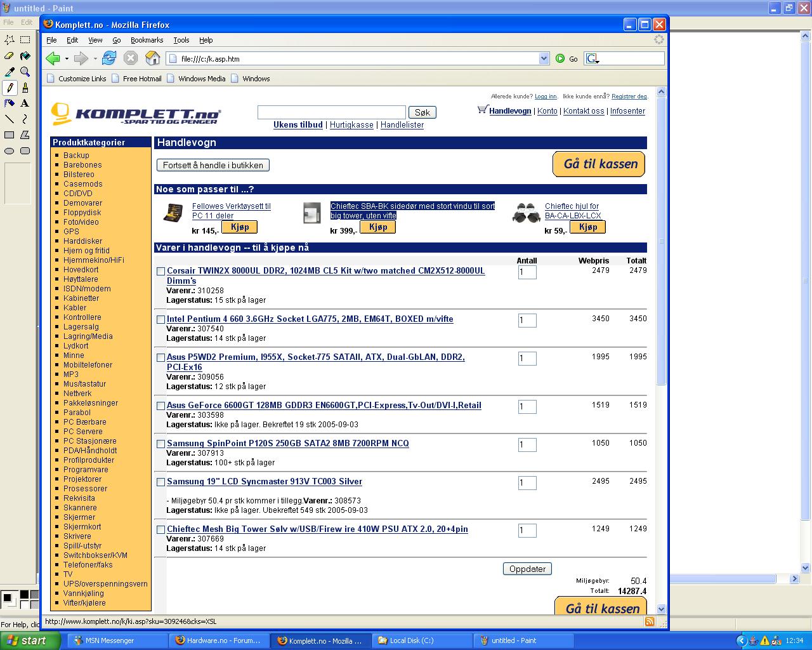Click the Java tray icon
812x650 pixels.
point(753,640)
